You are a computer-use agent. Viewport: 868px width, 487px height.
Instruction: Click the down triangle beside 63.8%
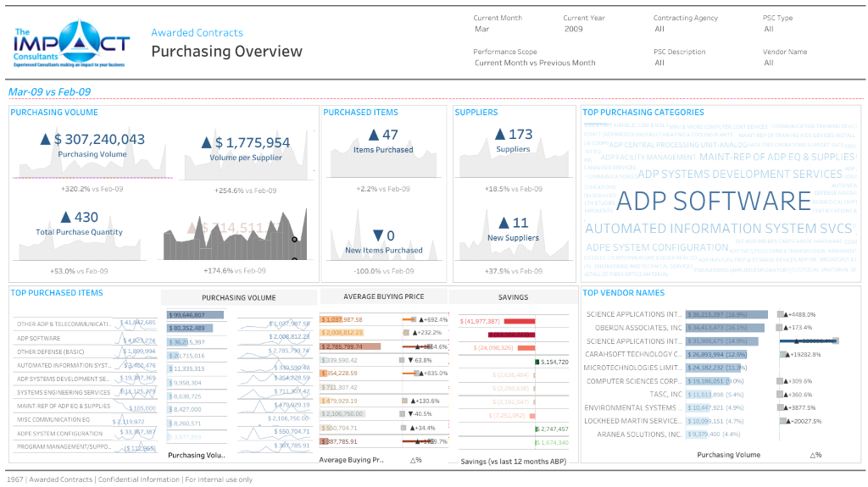coord(410,360)
